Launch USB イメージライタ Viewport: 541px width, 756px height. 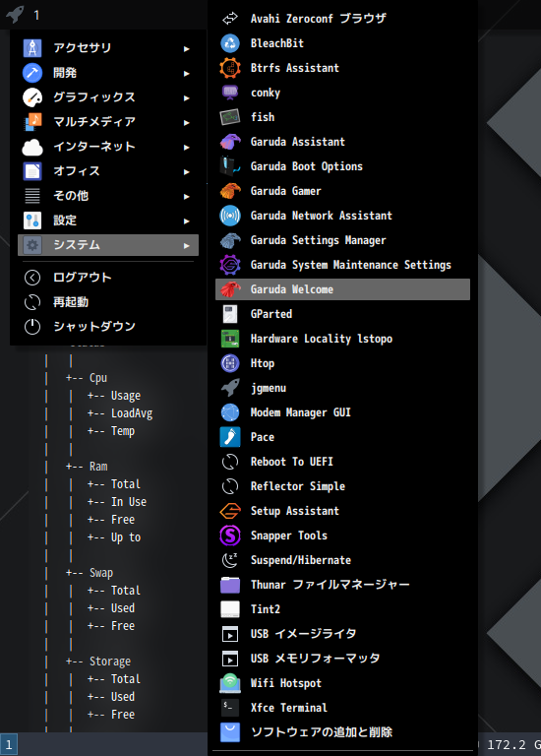coord(342,634)
